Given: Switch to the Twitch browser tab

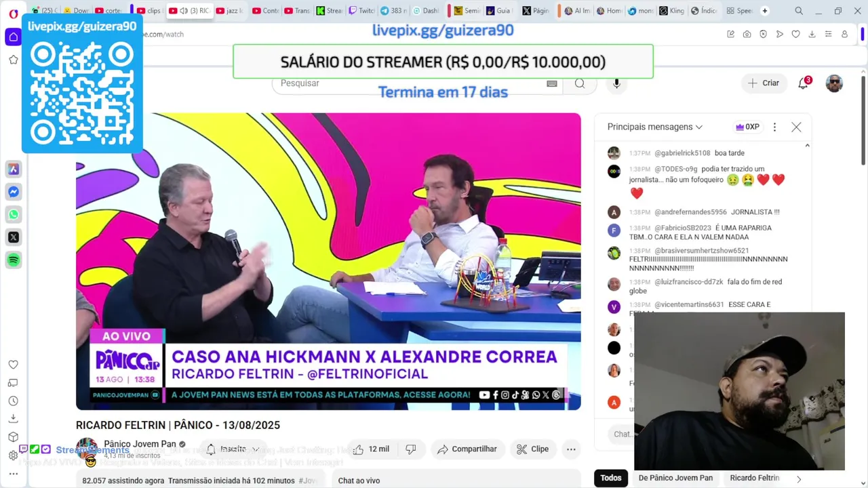Looking at the screenshot, I should pos(361,11).
